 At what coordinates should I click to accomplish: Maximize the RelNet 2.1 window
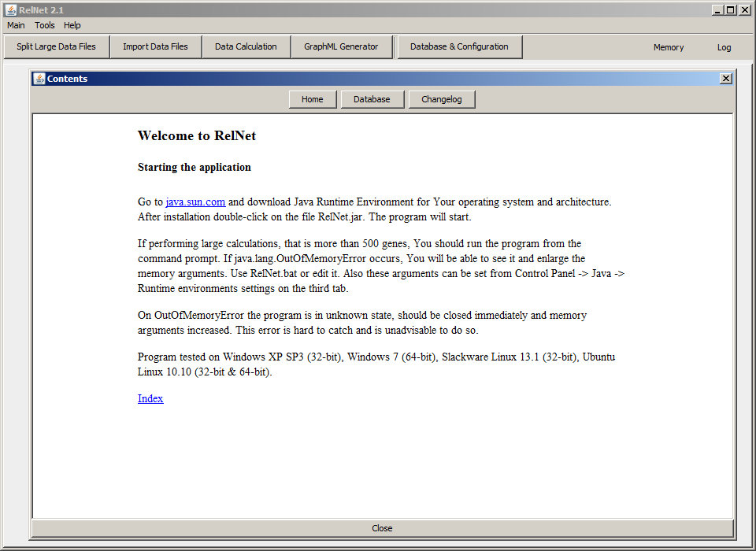click(731, 9)
